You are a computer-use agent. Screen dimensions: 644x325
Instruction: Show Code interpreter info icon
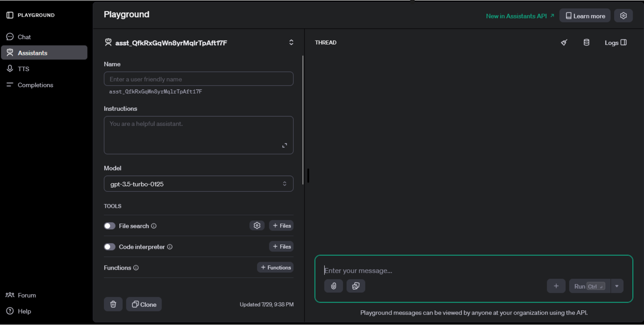(170, 247)
